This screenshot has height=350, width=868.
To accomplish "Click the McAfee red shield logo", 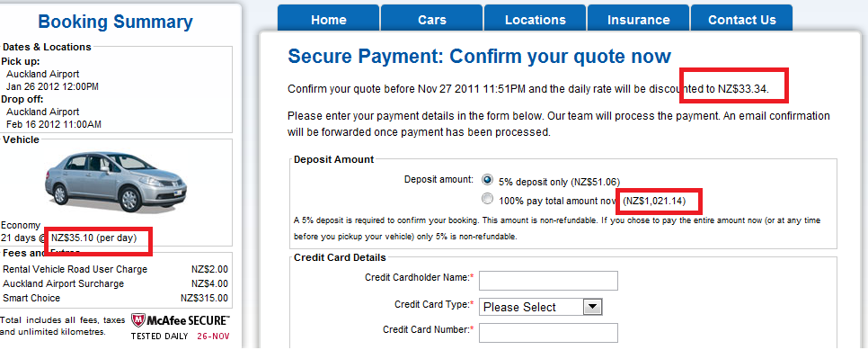I will point(138,320).
